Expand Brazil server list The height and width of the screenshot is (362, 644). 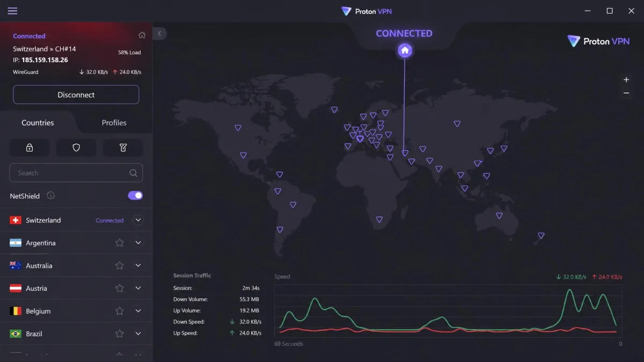[138, 334]
